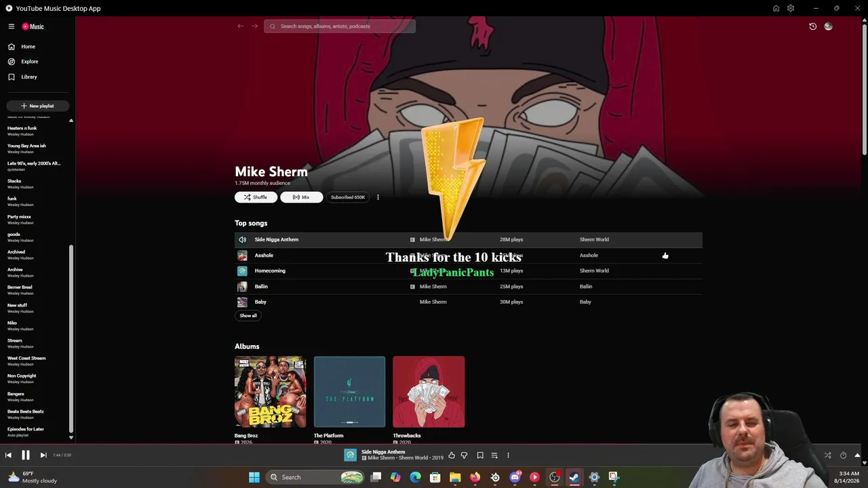
Task: Toggle shuffle in the player bar
Action: tap(827, 455)
